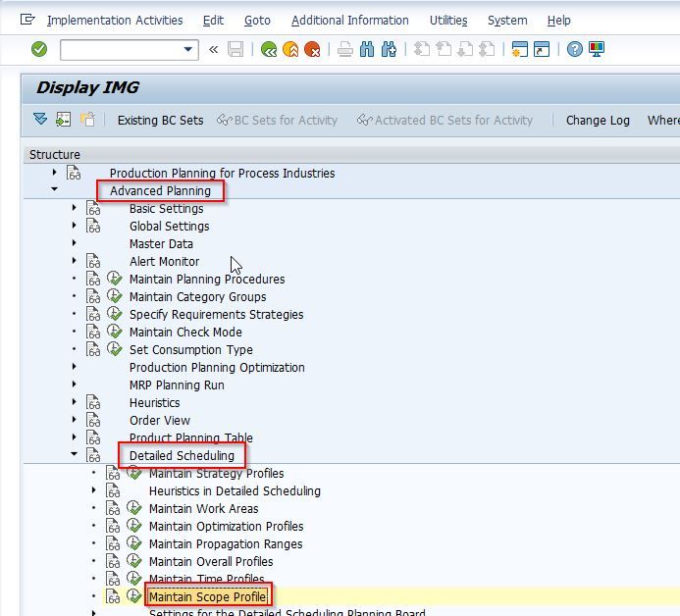Viewport: 680px width, 616px height.
Task: Select the Maintain Scope Profile row
Action: (207, 596)
